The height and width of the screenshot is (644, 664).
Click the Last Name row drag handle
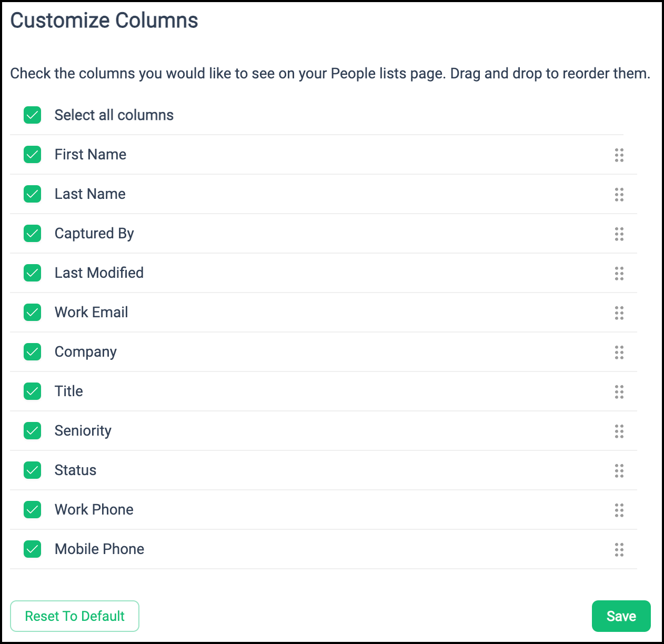619,195
